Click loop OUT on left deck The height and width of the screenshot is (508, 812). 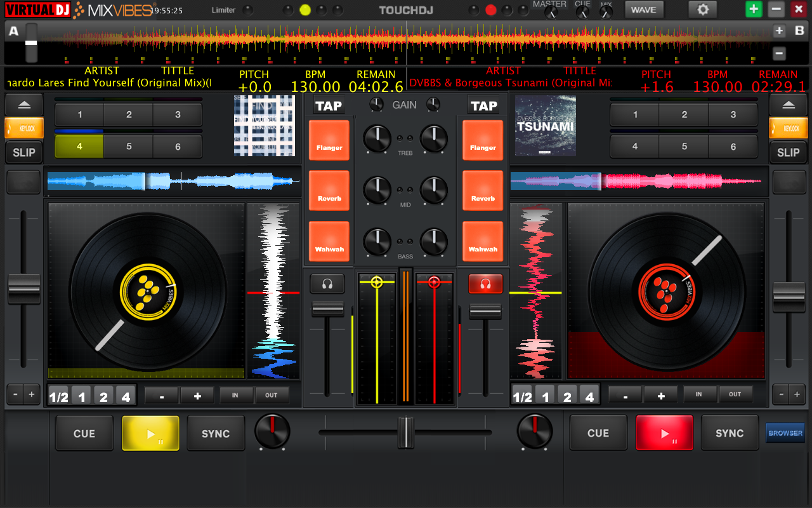[272, 395]
